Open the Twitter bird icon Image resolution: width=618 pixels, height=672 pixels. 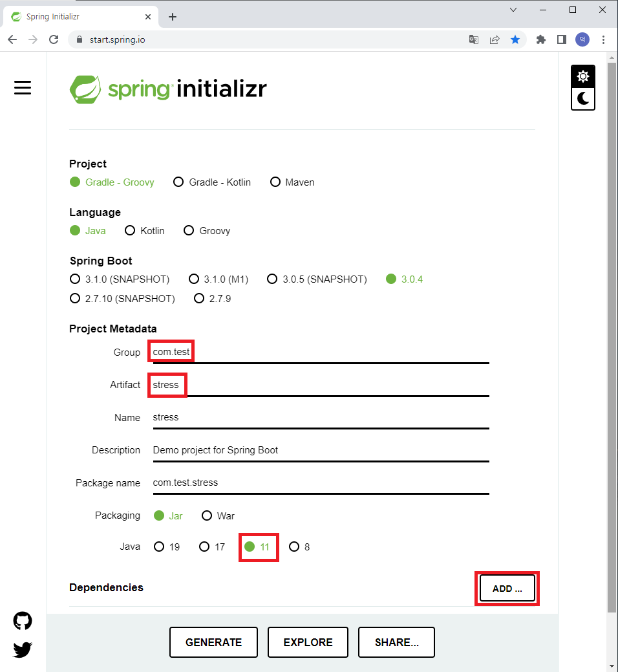point(23,649)
